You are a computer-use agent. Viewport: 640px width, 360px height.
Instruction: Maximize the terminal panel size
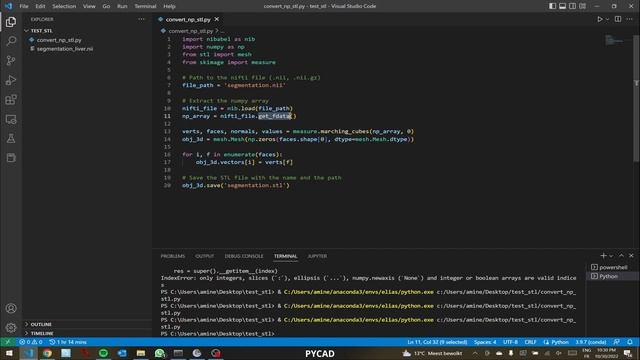click(x=622, y=256)
